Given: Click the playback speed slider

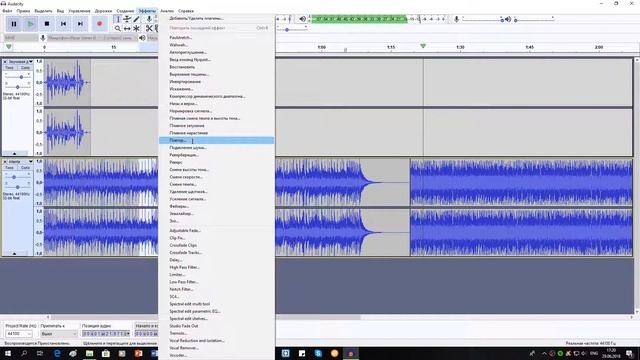Looking at the screenshot, I should click(292, 29).
